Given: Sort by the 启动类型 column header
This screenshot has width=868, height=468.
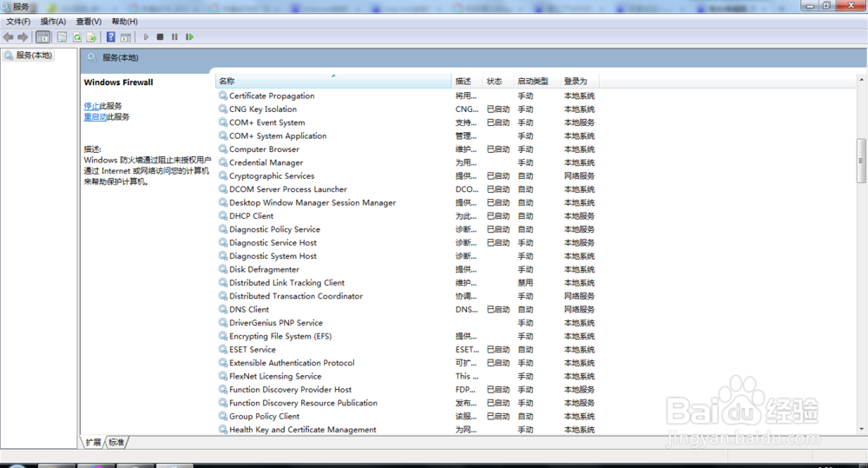Looking at the screenshot, I should click(537, 81).
